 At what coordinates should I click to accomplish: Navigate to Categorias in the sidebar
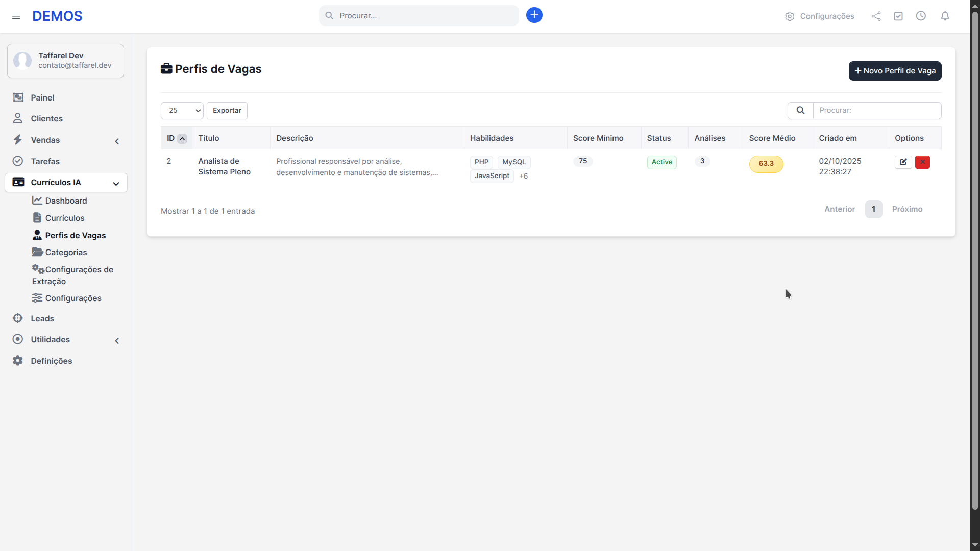[66, 252]
